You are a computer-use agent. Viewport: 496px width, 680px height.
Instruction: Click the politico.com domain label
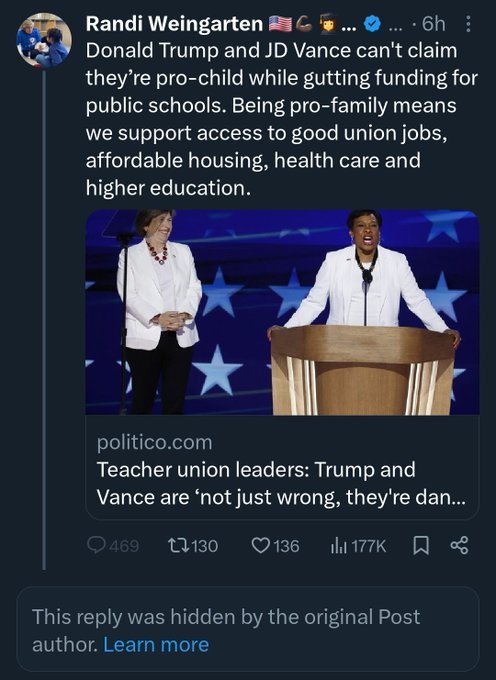point(155,442)
